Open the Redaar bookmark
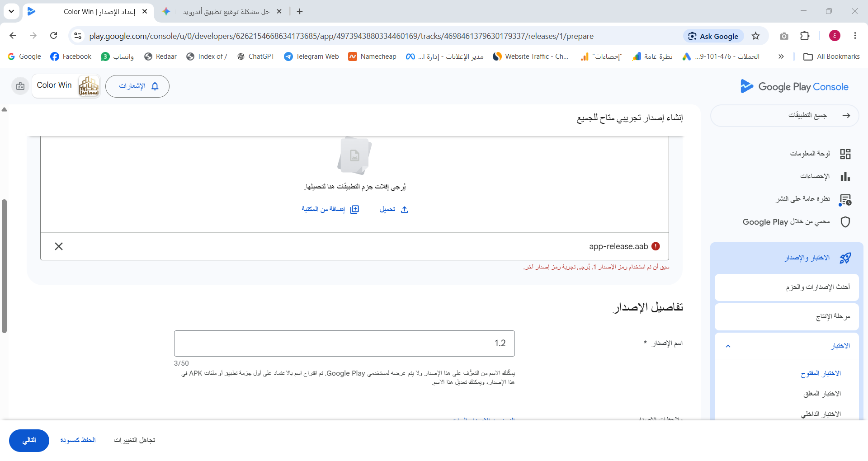 coord(160,56)
